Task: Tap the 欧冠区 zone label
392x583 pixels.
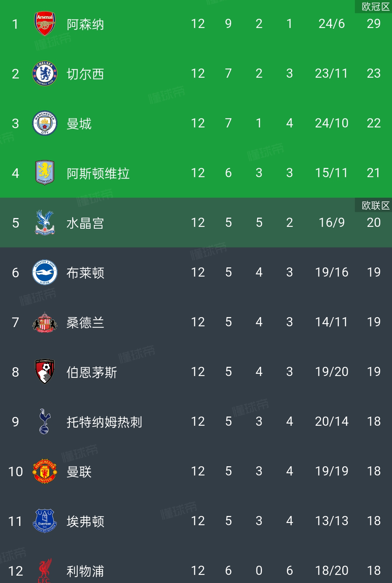Action: (x=375, y=7)
